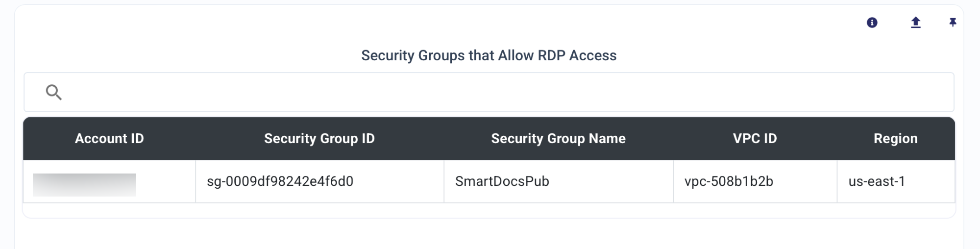Sort by the VPC ID column header
The image size is (980, 249).
(755, 139)
